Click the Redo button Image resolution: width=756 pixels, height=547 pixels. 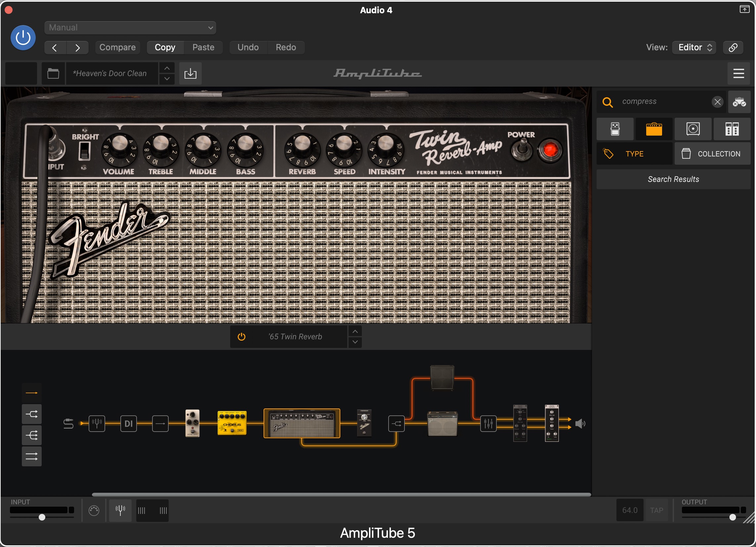pos(286,47)
